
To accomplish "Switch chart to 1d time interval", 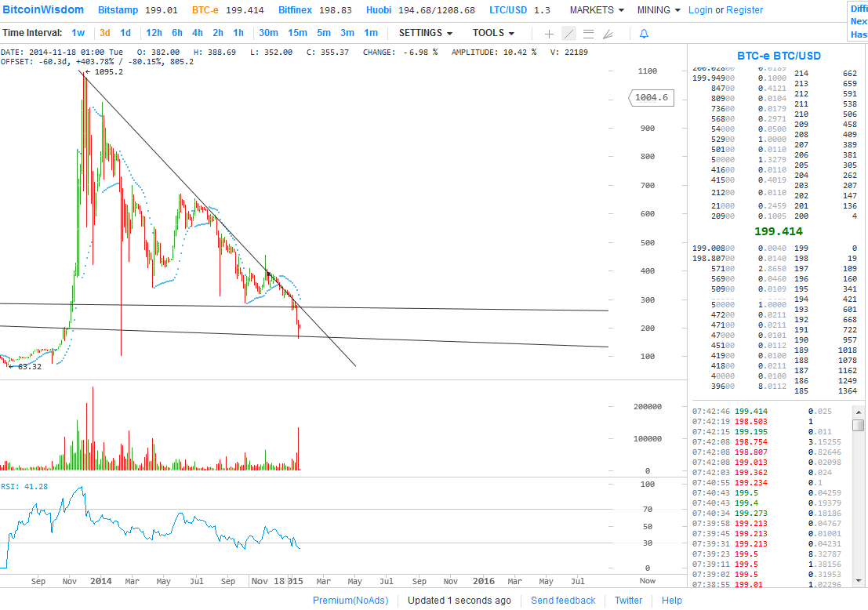I will click(125, 33).
